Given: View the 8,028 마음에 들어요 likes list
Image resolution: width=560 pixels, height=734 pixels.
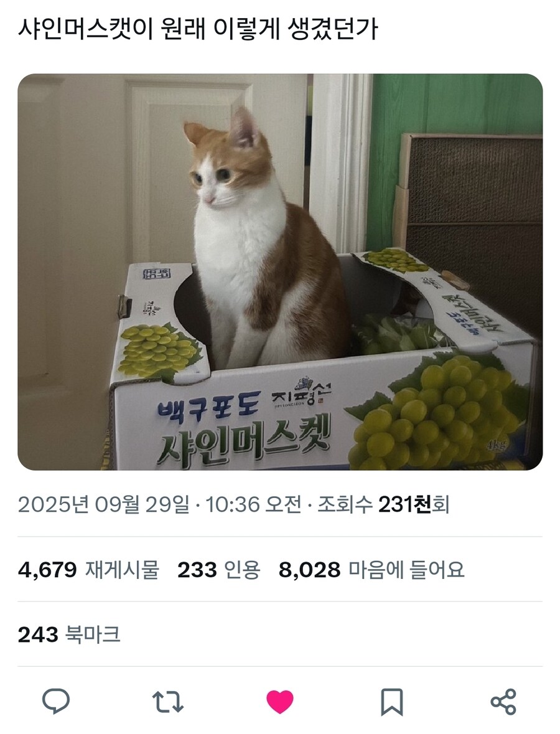Looking at the screenshot, I should tap(371, 570).
